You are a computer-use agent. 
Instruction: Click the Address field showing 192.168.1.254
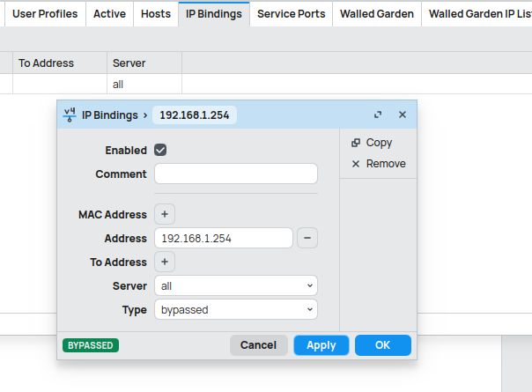223,238
